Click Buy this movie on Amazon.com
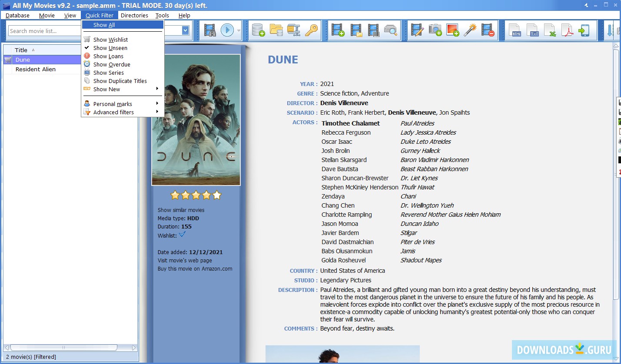The width and height of the screenshot is (621, 364). coord(195,268)
